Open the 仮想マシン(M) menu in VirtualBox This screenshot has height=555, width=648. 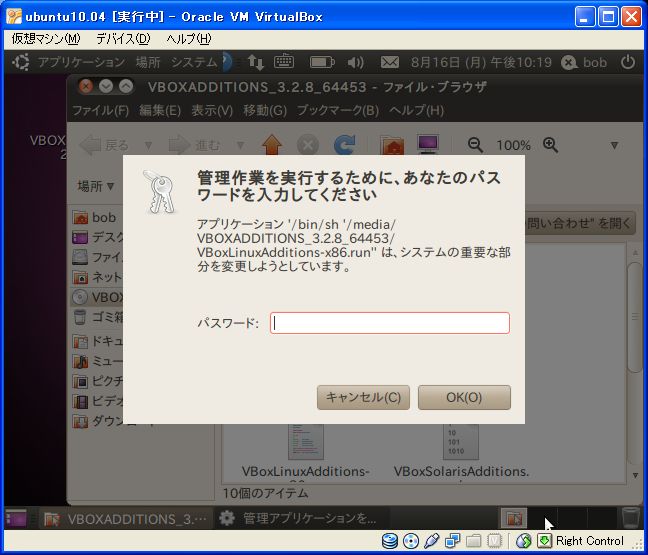point(46,39)
